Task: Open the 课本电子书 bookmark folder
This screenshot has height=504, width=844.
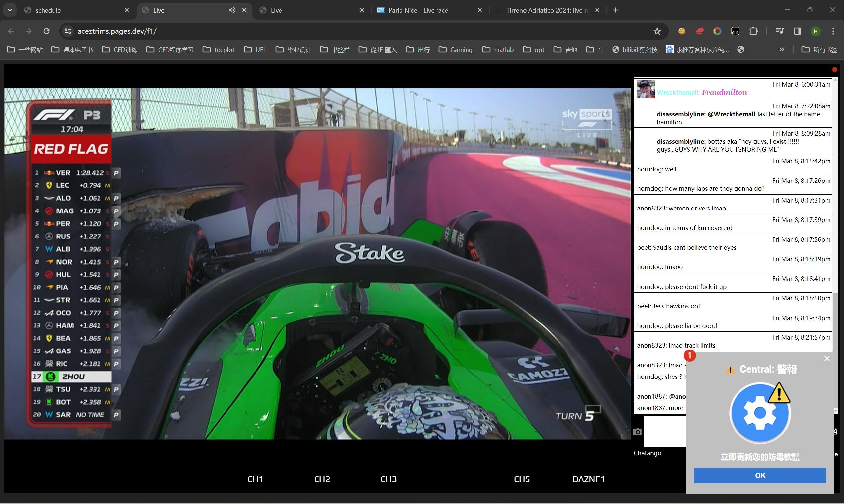Action: [72, 50]
